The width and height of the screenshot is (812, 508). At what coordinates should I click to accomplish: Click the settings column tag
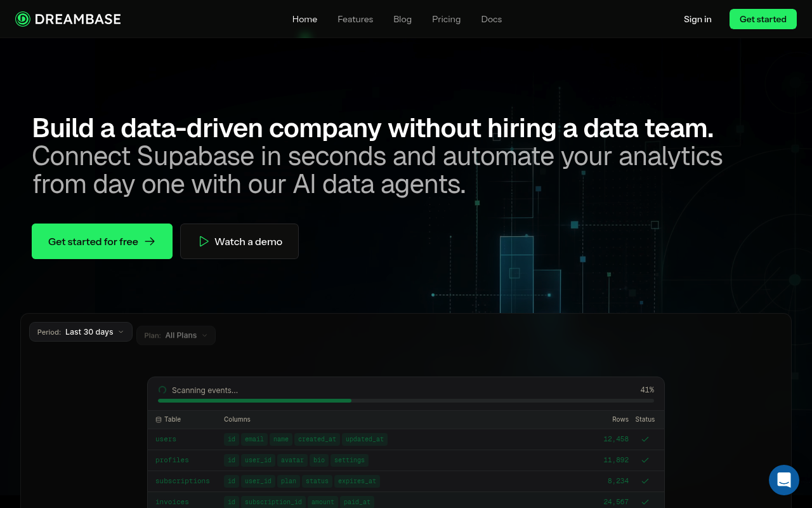tap(350, 460)
